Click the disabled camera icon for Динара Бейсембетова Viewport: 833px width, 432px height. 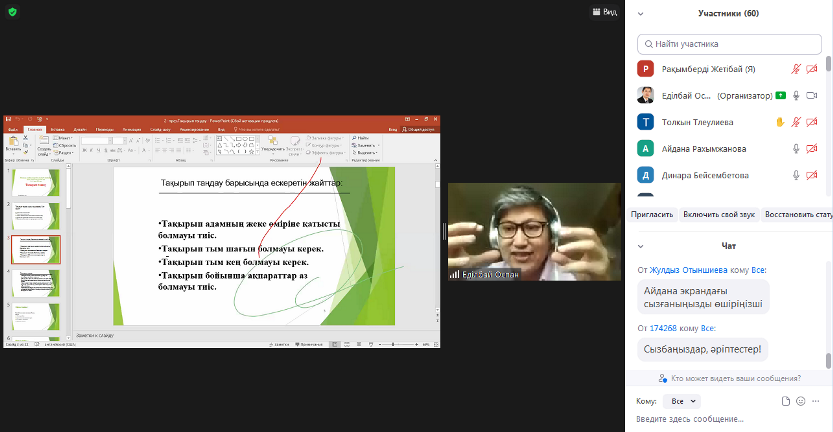(811, 175)
